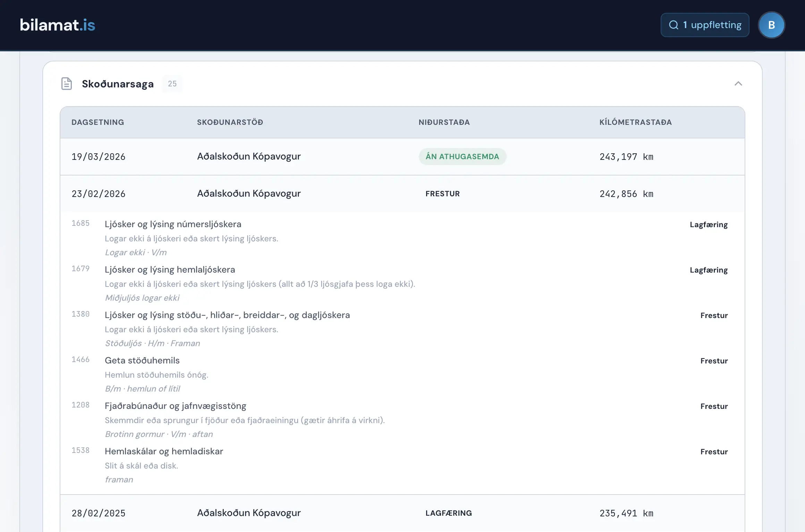Click the 1 uppfletting search button
Viewport: 805px width, 532px height.
click(x=705, y=25)
